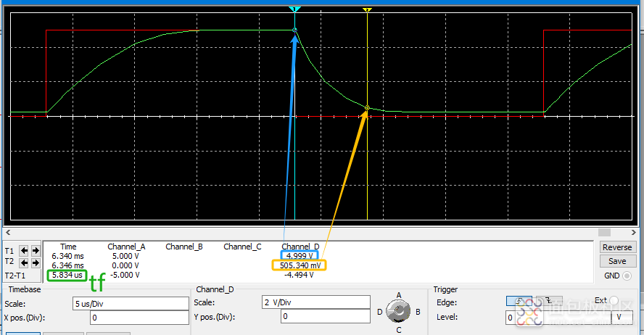
Task: Click the X pos.(Div) input field
Action: 139,318
